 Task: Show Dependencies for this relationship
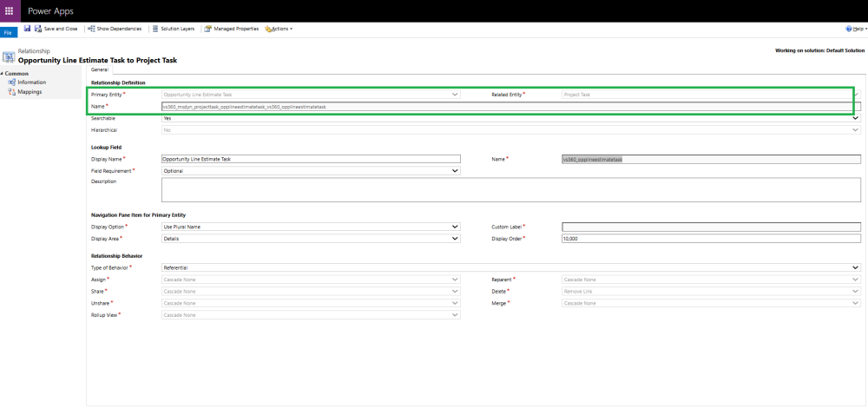(115, 29)
